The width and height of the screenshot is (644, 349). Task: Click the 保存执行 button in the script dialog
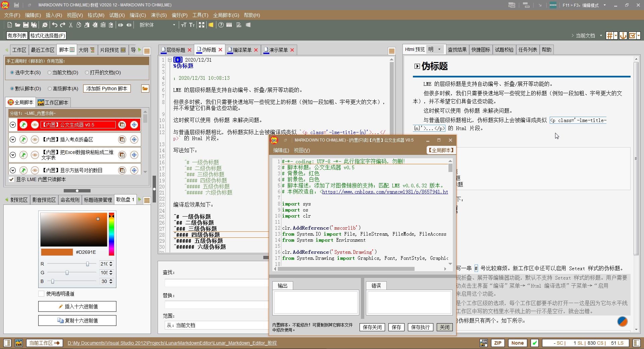(x=420, y=327)
